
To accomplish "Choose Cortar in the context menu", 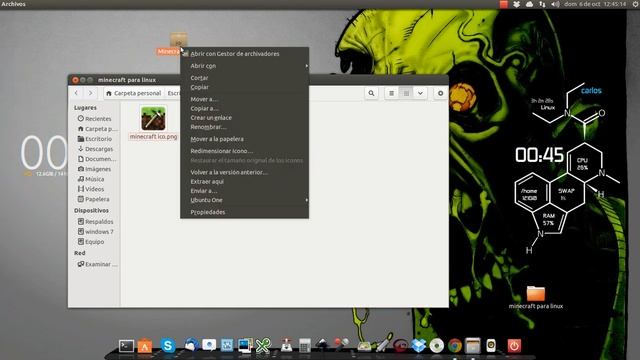I will point(244,78).
